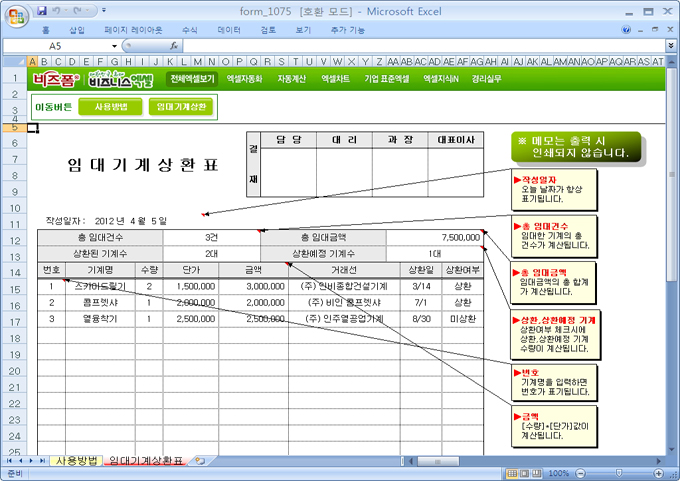
Task: Click the green 임대기계상환 button
Action: tap(181, 106)
